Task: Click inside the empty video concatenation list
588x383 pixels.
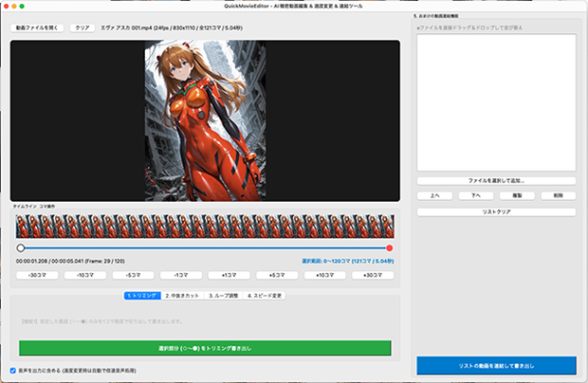Action: 497,102
